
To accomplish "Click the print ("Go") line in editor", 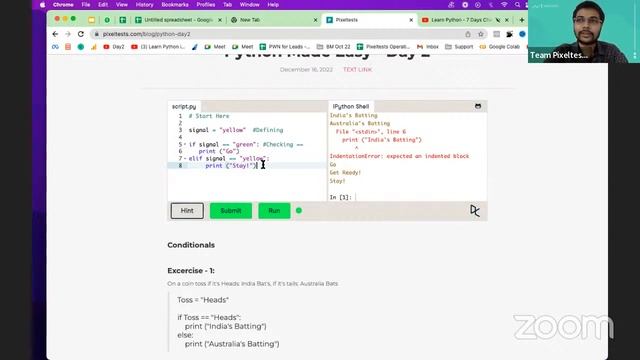I will click(x=219, y=151).
